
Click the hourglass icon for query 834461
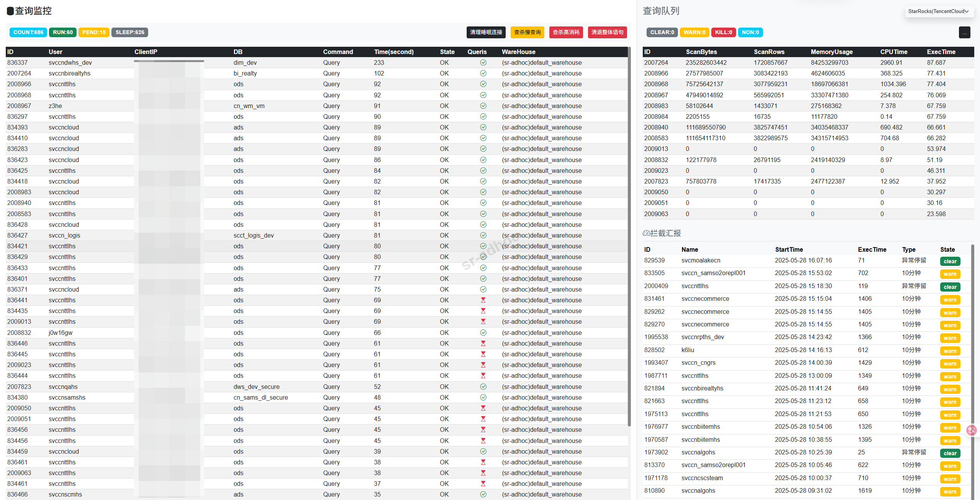click(x=483, y=484)
